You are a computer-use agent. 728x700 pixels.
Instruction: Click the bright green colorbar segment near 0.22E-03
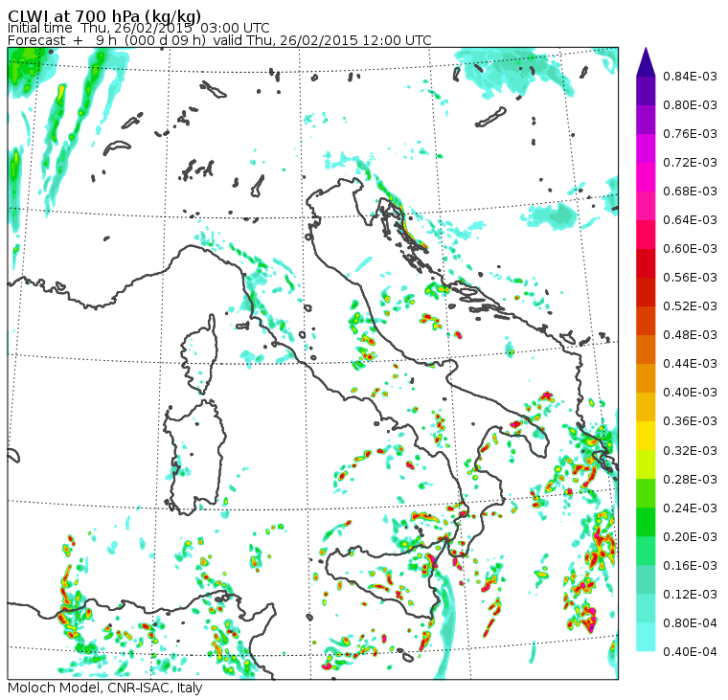(x=646, y=522)
